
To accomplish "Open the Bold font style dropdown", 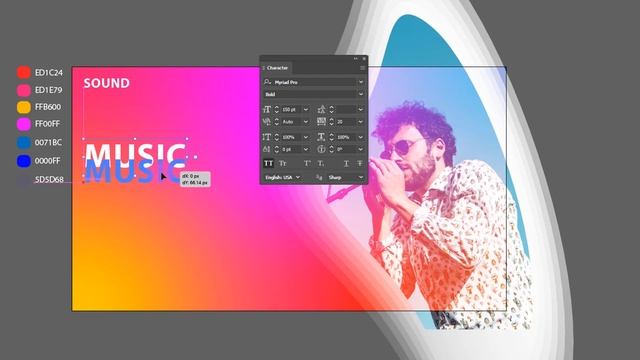I will (x=361, y=94).
